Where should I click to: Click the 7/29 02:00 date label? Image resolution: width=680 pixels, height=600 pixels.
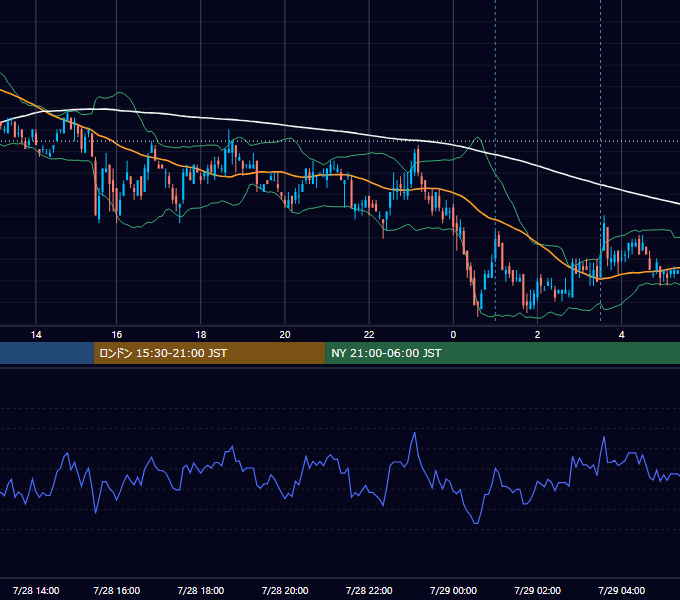[537, 590]
